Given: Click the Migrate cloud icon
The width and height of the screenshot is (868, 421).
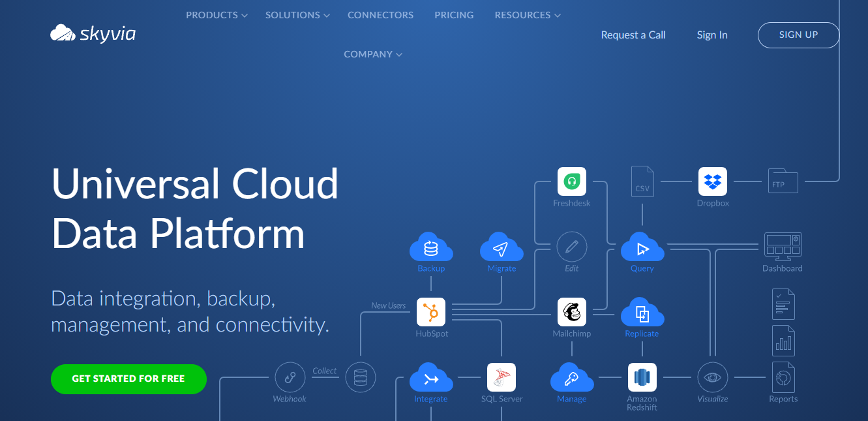Looking at the screenshot, I should click(x=501, y=247).
